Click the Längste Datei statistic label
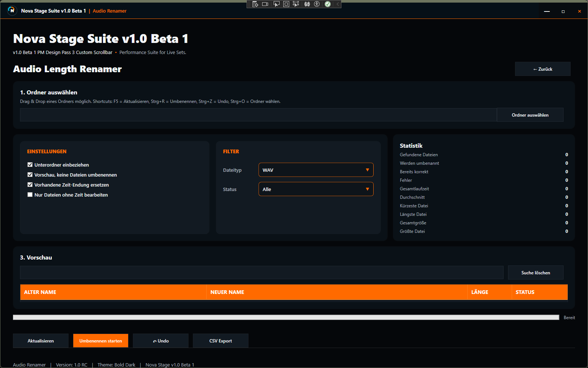 (413, 214)
